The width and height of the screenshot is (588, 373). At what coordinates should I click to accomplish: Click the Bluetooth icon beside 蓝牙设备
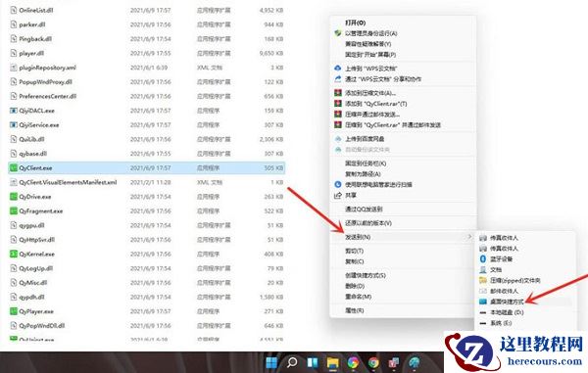pos(483,259)
